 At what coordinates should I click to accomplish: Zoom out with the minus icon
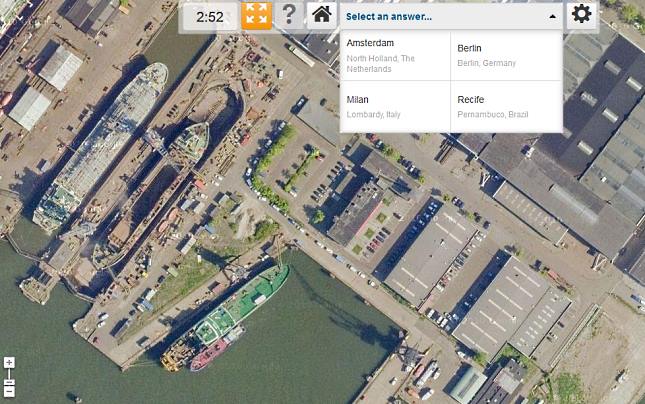[x=9, y=392]
